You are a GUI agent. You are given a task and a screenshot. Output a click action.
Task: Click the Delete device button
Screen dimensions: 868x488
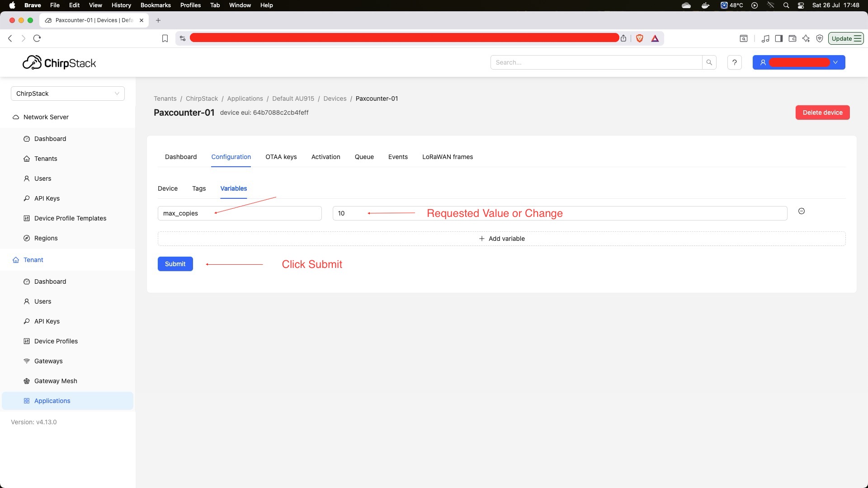pos(822,113)
